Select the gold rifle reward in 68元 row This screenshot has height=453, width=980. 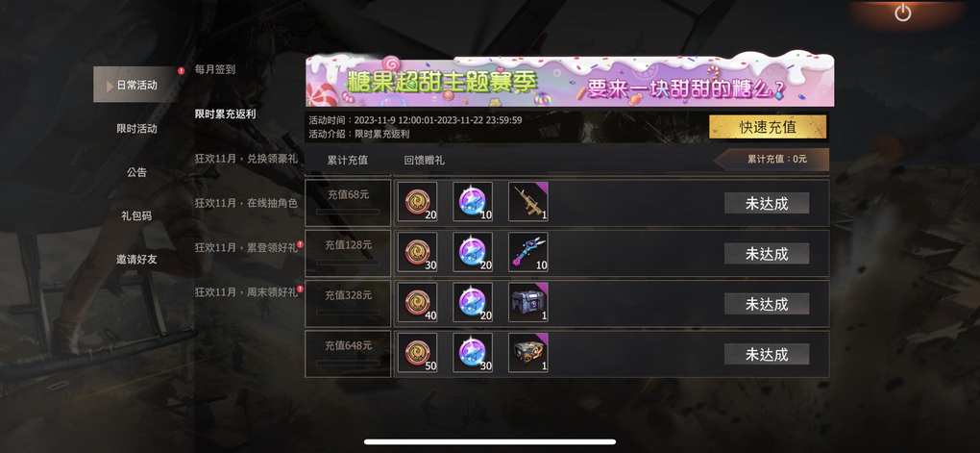(x=528, y=201)
